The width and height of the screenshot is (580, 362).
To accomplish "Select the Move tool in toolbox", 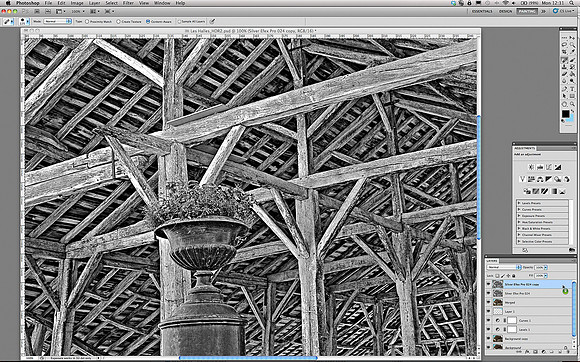I will click(x=572, y=37).
